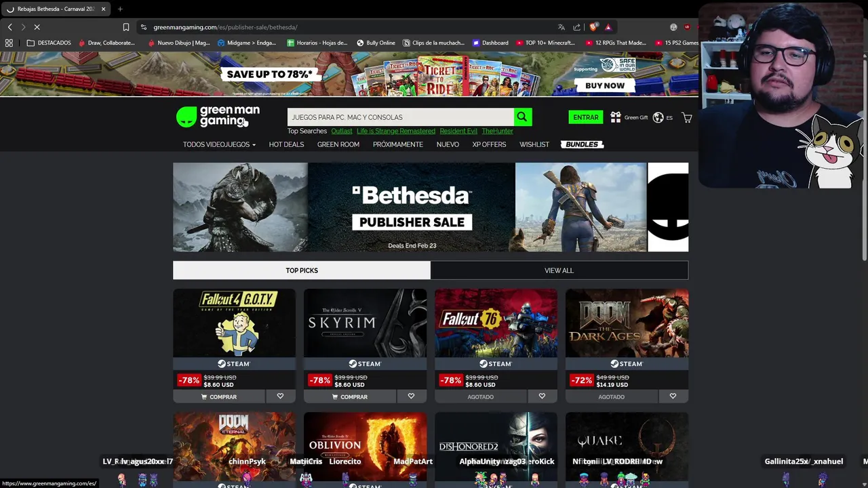The width and height of the screenshot is (868, 488).
Task: Click AGOTADO under DOOM The Dark Ages
Action: pyautogui.click(x=611, y=396)
